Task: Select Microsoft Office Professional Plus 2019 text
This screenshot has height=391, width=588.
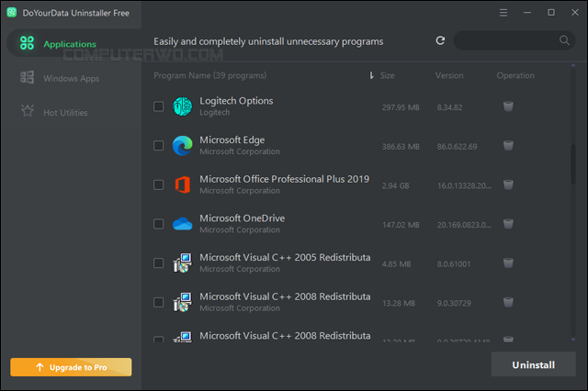Action: pos(284,179)
